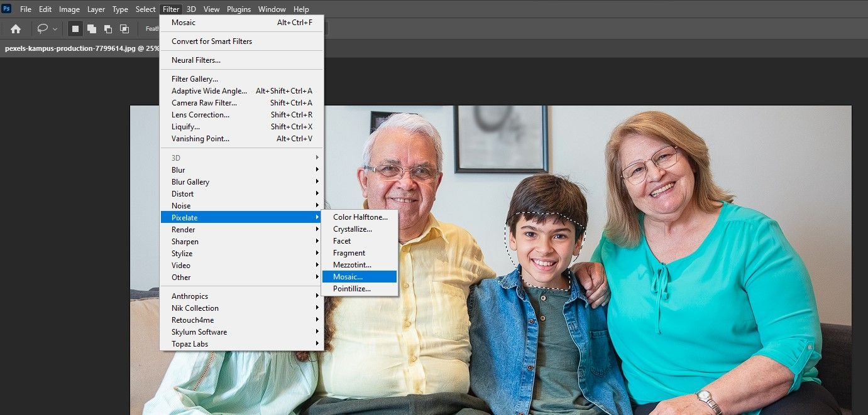
Task: Open the Filter Gallery
Action: (x=242, y=79)
